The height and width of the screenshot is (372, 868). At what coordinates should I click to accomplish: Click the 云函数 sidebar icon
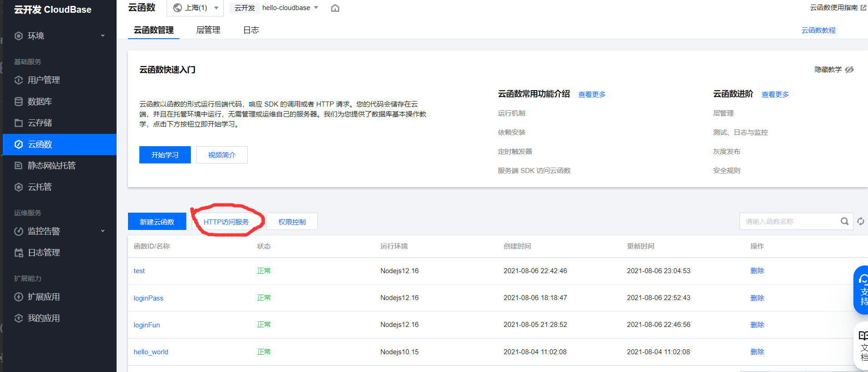pyautogui.click(x=19, y=144)
